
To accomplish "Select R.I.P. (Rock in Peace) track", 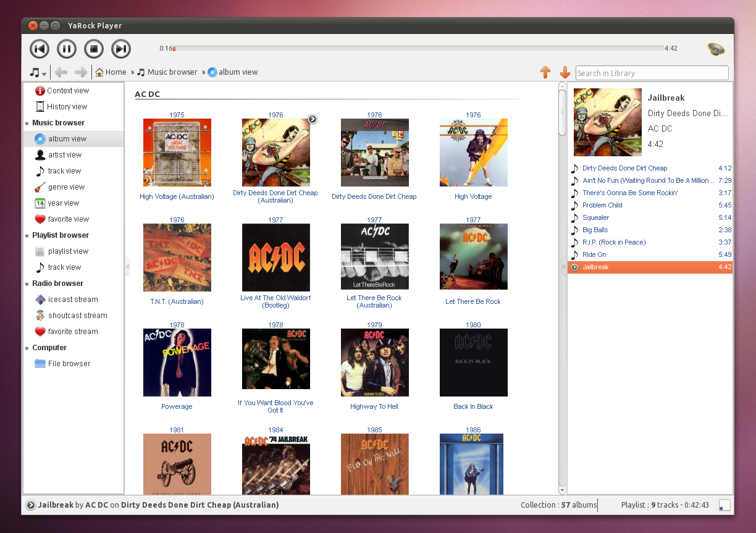I will [650, 242].
